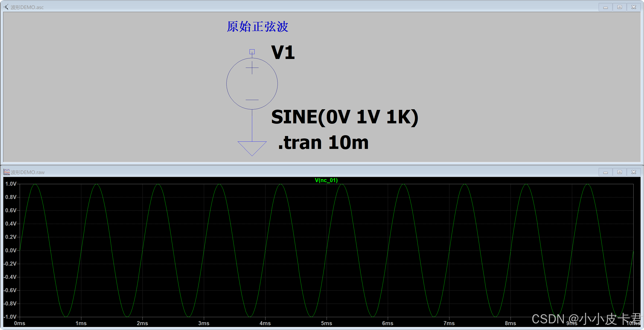Viewport: 644px width, 330px height.
Task: Click the 波形DEMO.asc window title bar
Action: pos(300,7)
